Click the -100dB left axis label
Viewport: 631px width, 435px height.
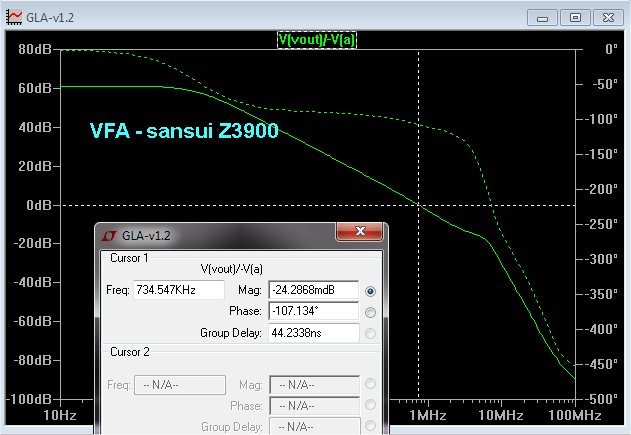pyautogui.click(x=29, y=399)
